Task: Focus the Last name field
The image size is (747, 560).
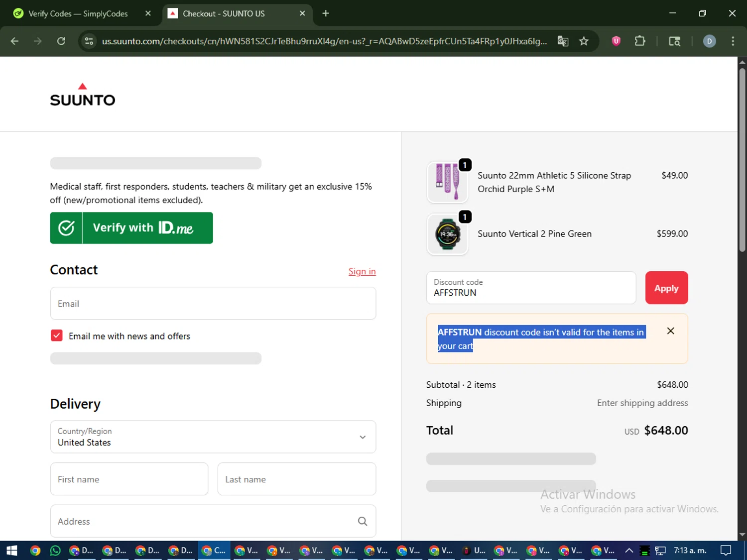Action: click(x=297, y=479)
